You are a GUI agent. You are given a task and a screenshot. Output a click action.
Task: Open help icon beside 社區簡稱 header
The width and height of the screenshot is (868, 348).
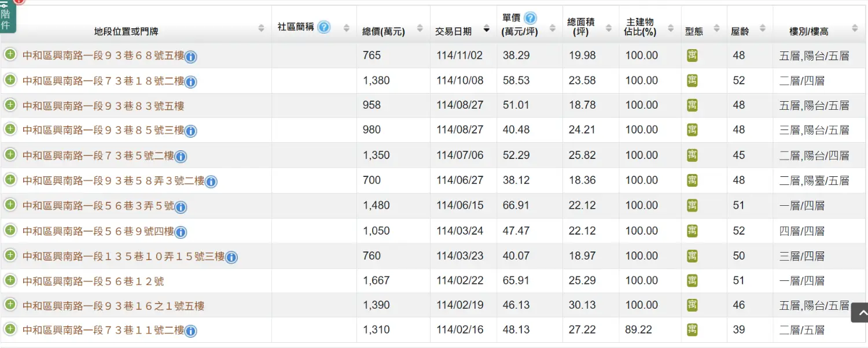(x=324, y=27)
